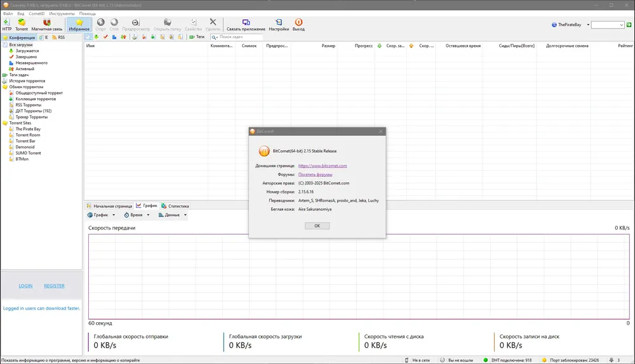Open the CometID menu

(x=36, y=13)
